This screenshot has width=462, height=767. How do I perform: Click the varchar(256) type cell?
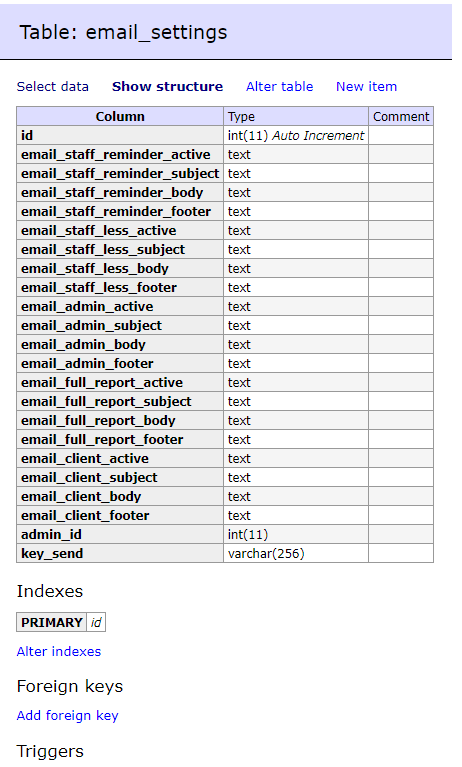tap(296, 554)
